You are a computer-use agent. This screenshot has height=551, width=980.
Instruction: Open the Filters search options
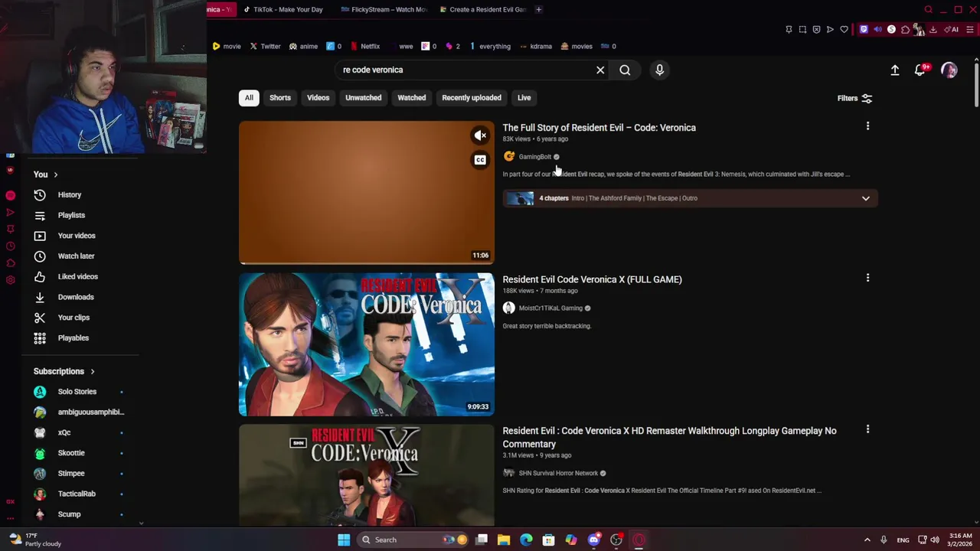[x=854, y=98]
